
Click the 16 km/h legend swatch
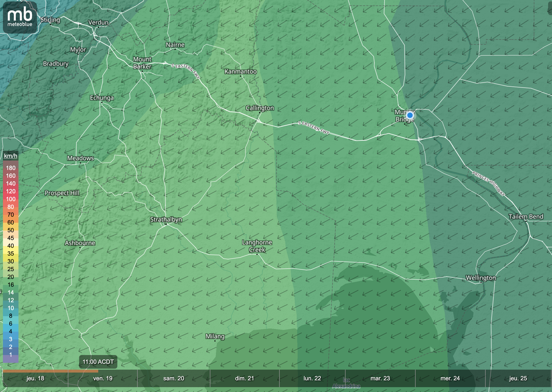[x=11, y=285]
